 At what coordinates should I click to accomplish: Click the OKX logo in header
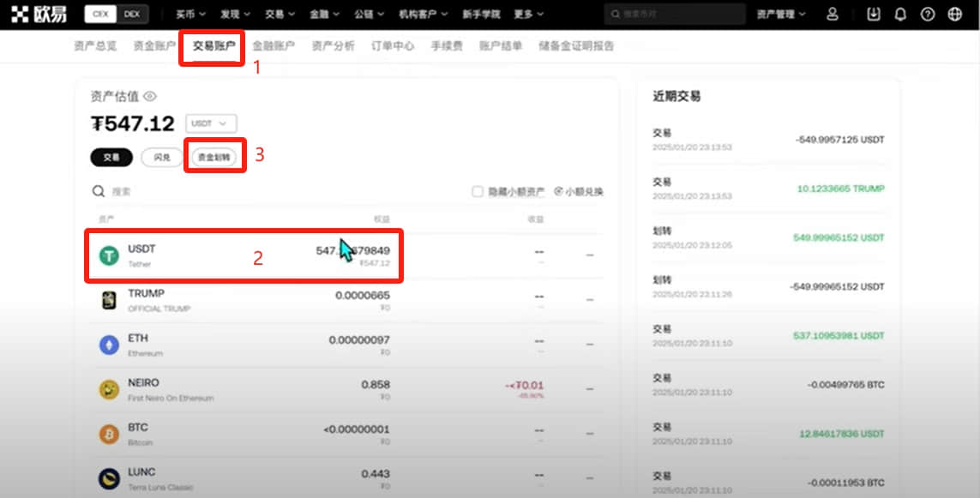pyautogui.click(x=39, y=14)
